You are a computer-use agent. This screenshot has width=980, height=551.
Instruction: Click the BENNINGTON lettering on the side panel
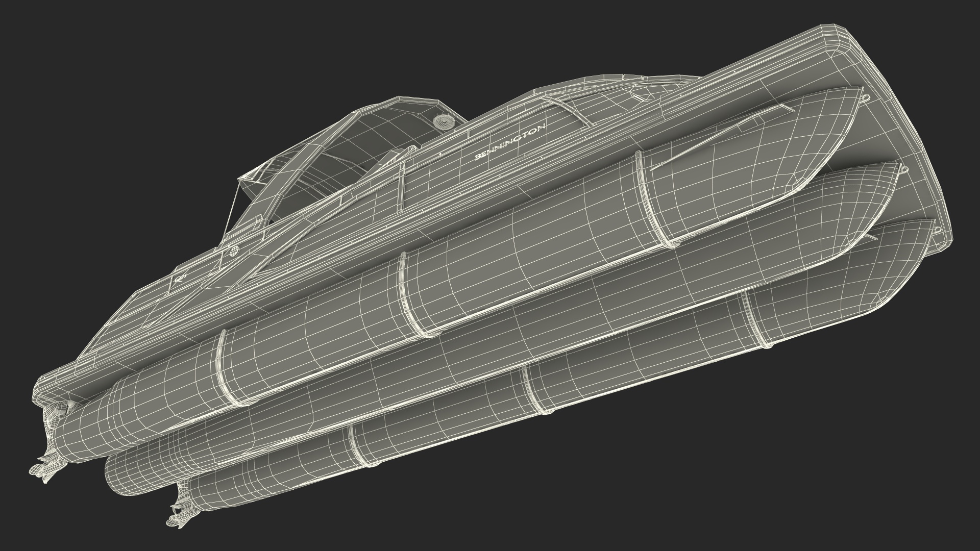(x=510, y=141)
